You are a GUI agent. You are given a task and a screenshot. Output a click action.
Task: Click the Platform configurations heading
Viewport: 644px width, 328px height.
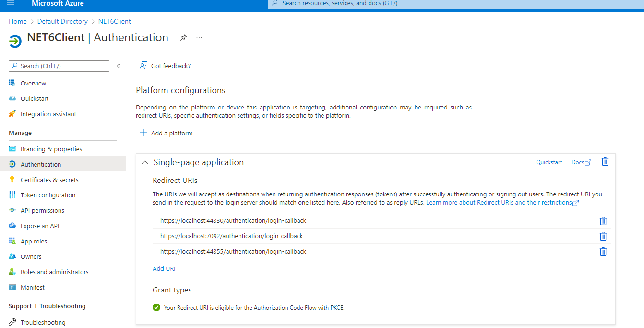click(x=180, y=90)
